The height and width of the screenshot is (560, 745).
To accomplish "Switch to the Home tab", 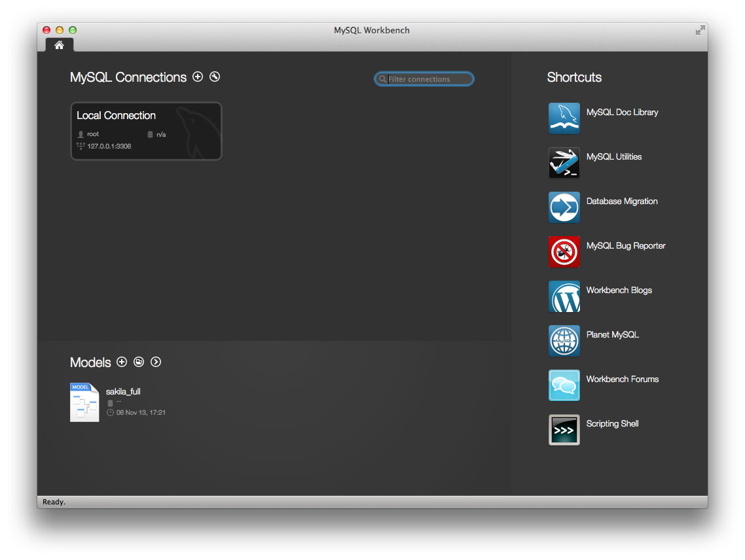I will [x=59, y=45].
